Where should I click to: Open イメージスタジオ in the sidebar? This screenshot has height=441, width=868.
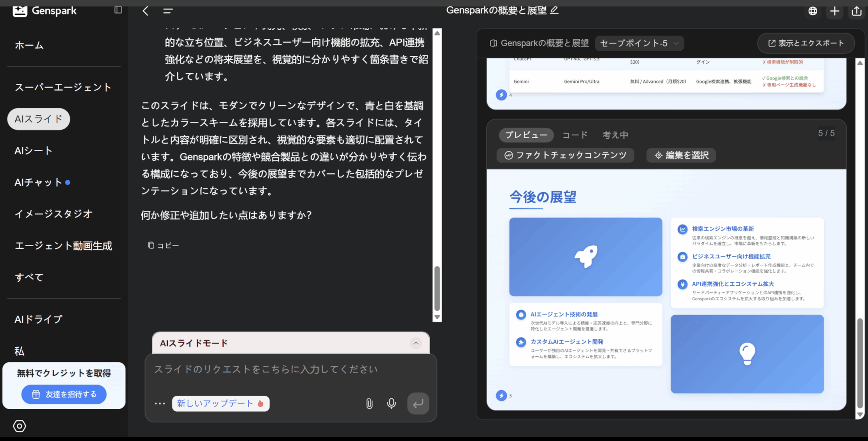54,214
